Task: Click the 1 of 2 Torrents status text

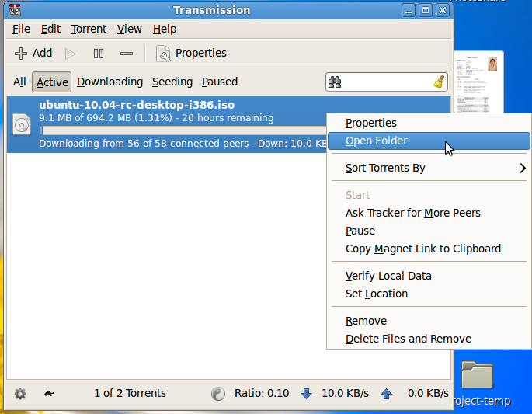Action: tap(130, 393)
